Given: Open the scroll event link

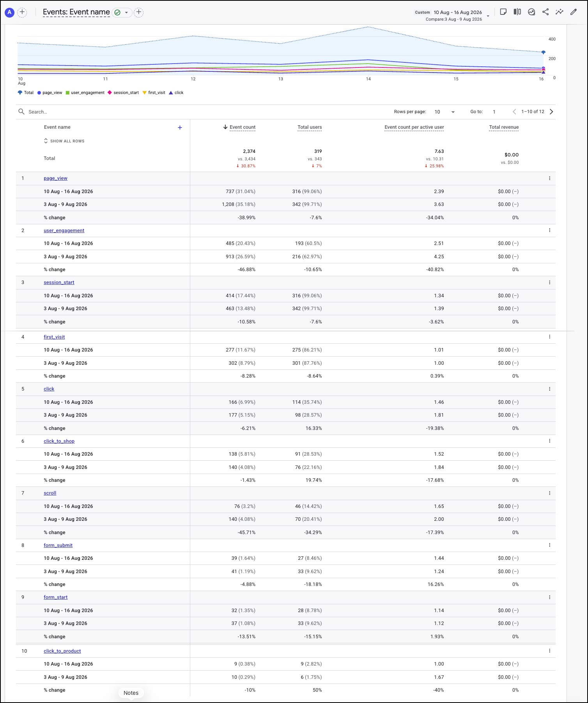Looking at the screenshot, I should coord(50,493).
